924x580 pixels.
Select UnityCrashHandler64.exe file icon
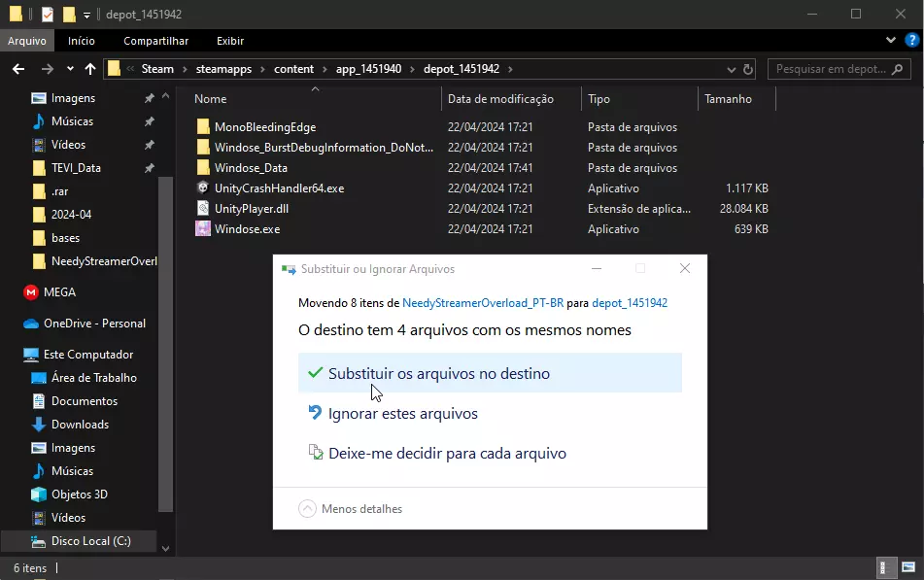point(203,188)
